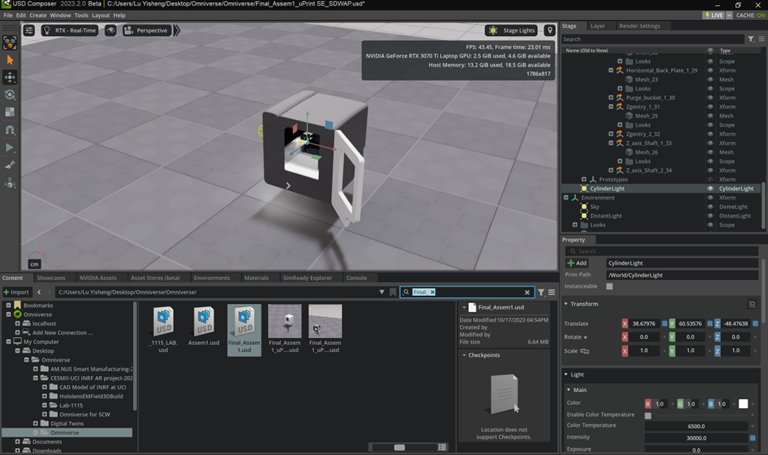Open the Materials tab

[x=256, y=278]
